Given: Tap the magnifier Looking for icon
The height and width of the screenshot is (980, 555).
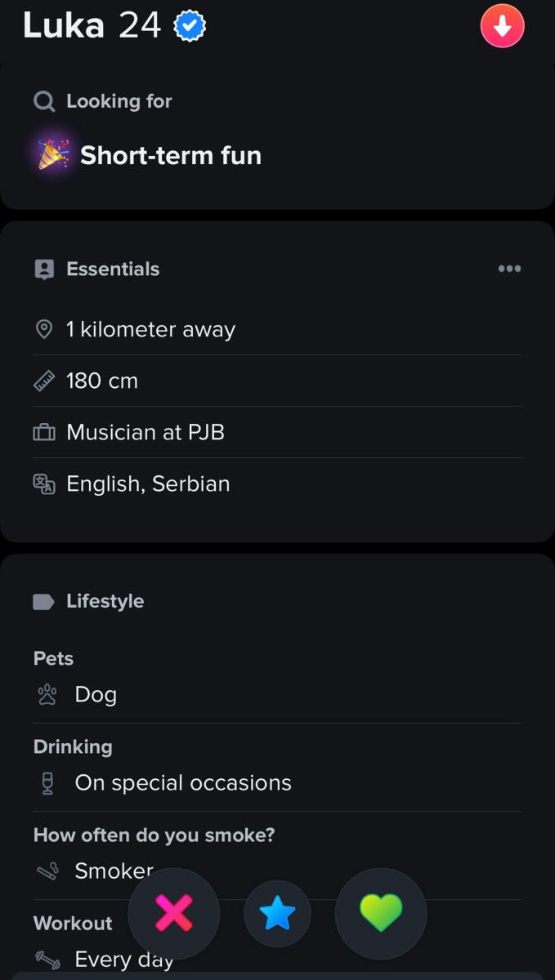Looking at the screenshot, I should 44,101.
